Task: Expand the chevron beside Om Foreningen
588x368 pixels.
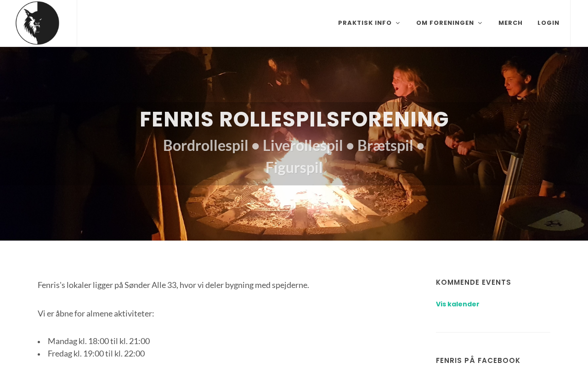Action: coord(480,23)
